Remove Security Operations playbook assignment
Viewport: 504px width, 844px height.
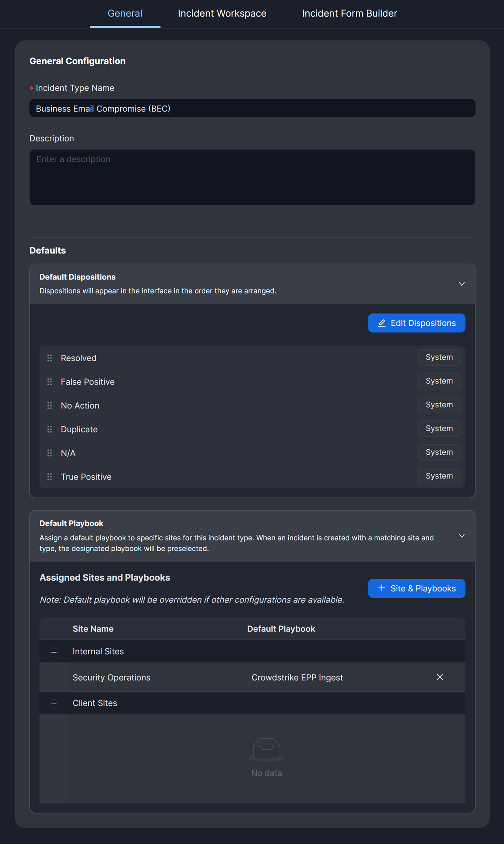[439, 677]
